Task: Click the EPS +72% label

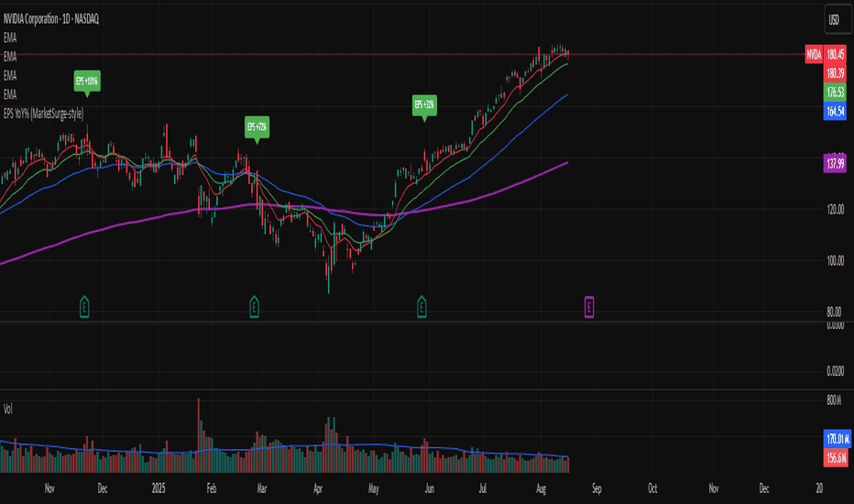Action: 257,127
